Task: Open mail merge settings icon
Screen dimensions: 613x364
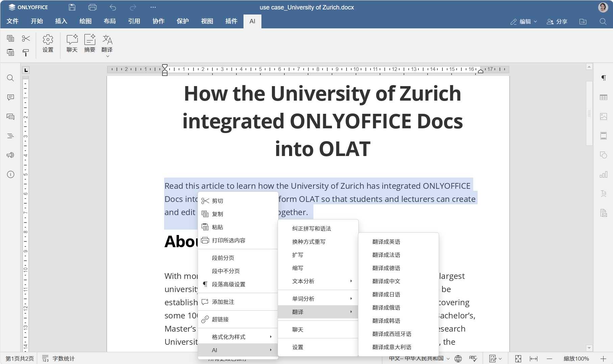Action: (604, 213)
